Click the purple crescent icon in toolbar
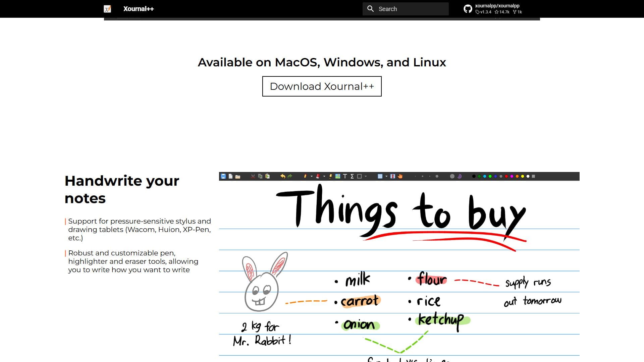 pos(460,176)
